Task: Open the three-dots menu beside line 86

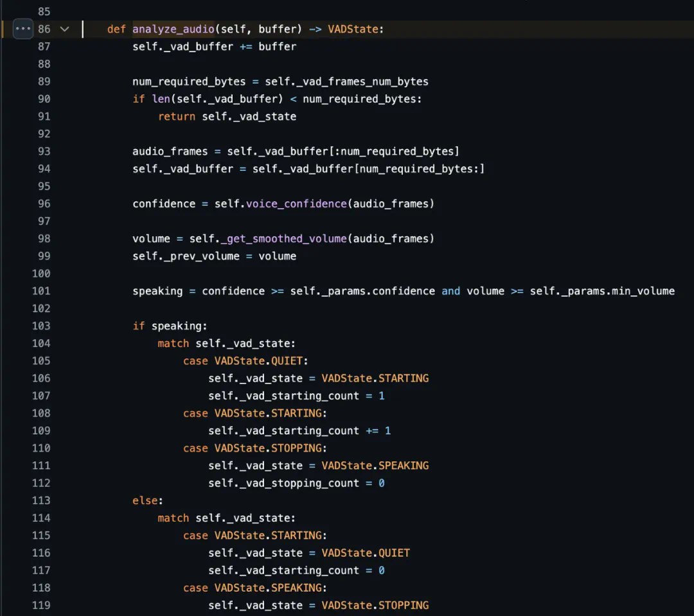Action: click(x=22, y=29)
